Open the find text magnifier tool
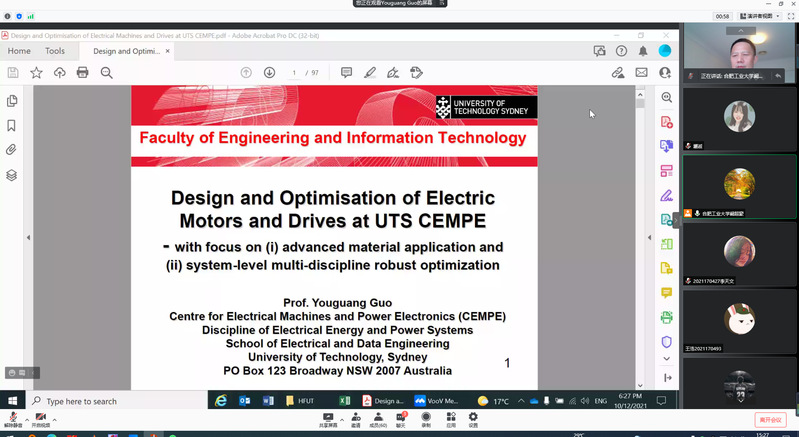This screenshot has height=437, width=799. (x=106, y=73)
